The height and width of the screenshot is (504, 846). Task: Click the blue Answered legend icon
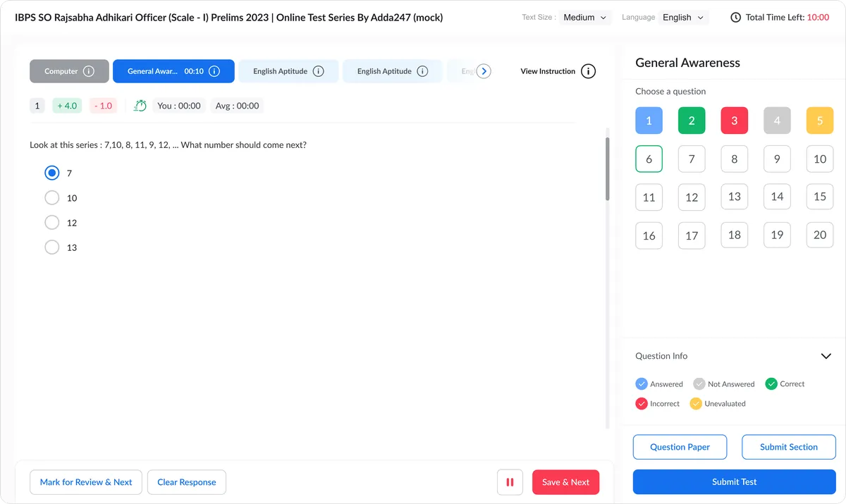(x=642, y=384)
